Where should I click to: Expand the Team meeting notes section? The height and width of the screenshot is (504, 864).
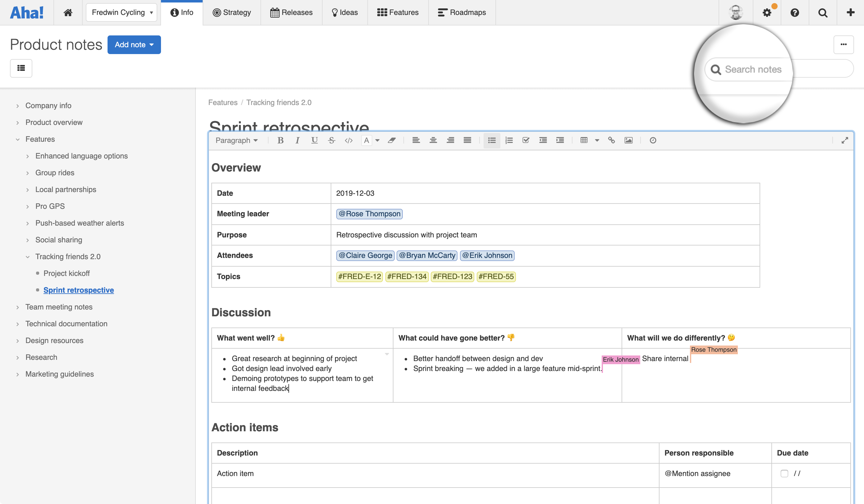pyautogui.click(x=18, y=307)
